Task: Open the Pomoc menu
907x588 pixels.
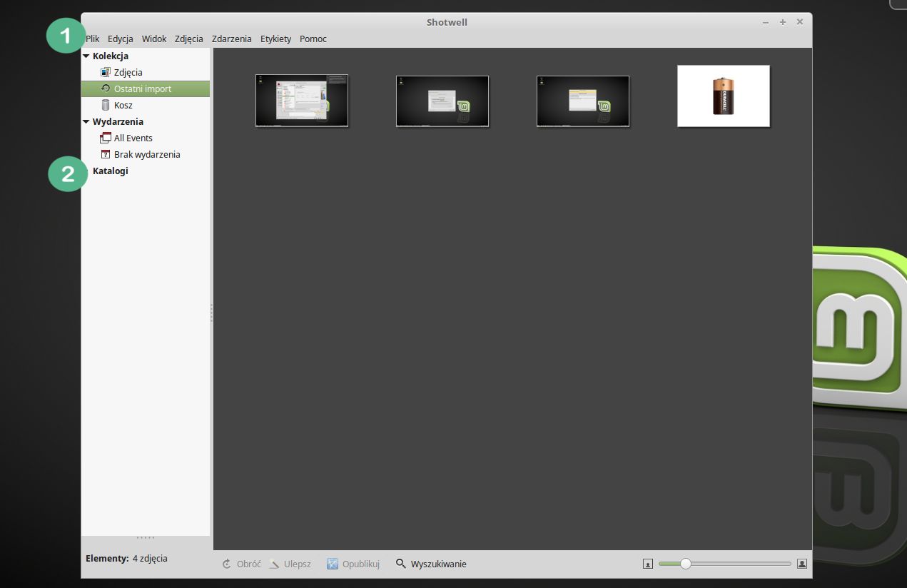Action: [x=313, y=39]
